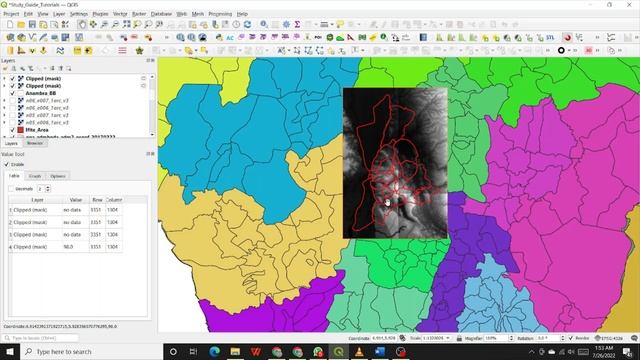Select the Identify Features tool
Image resolution: width=640 pixels, height=360 pixels.
(x=264, y=24)
